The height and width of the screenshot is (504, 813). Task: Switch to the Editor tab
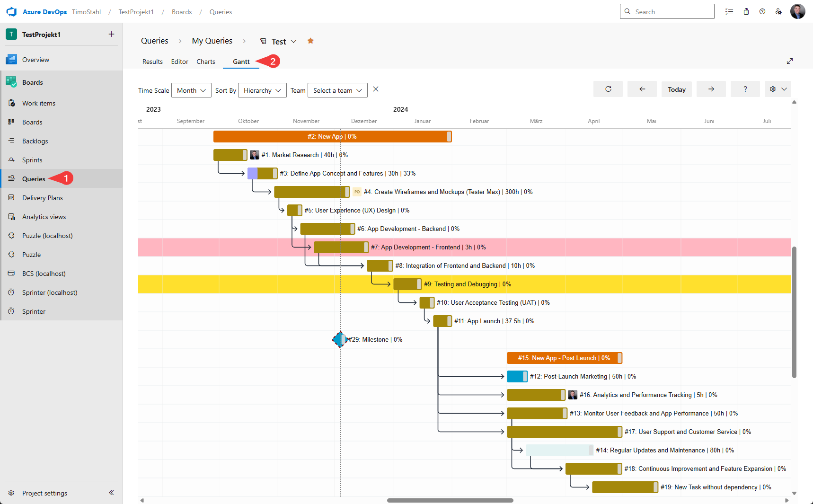click(179, 62)
